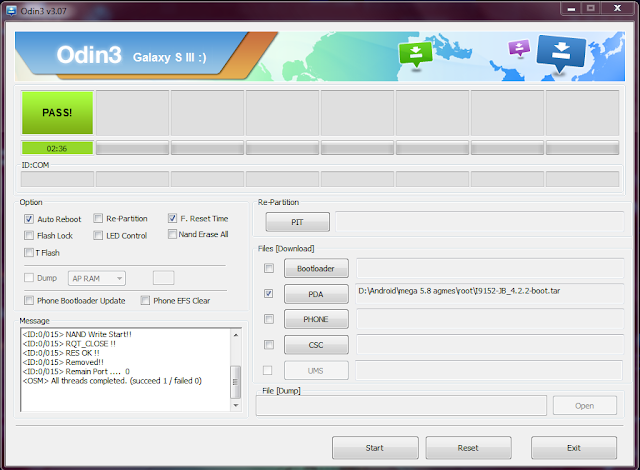
Task: Minimize the Odin3 window
Action: pos(571,9)
